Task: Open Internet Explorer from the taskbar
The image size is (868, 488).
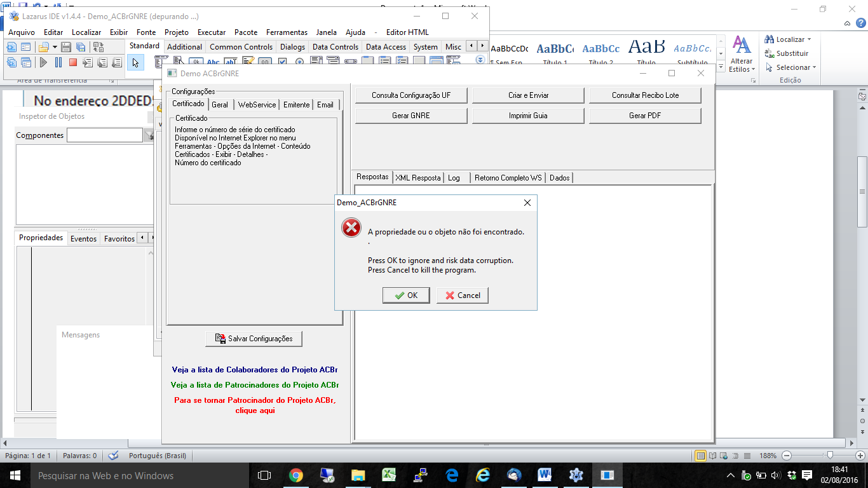Action: [x=483, y=475]
